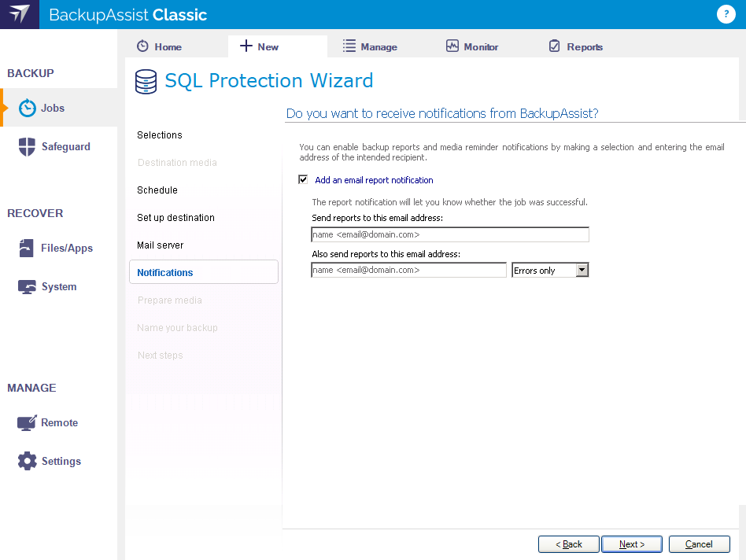Click the SQL database wizard icon
Image resolution: width=746 pixels, height=560 pixels.
pyautogui.click(x=146, y=81)
